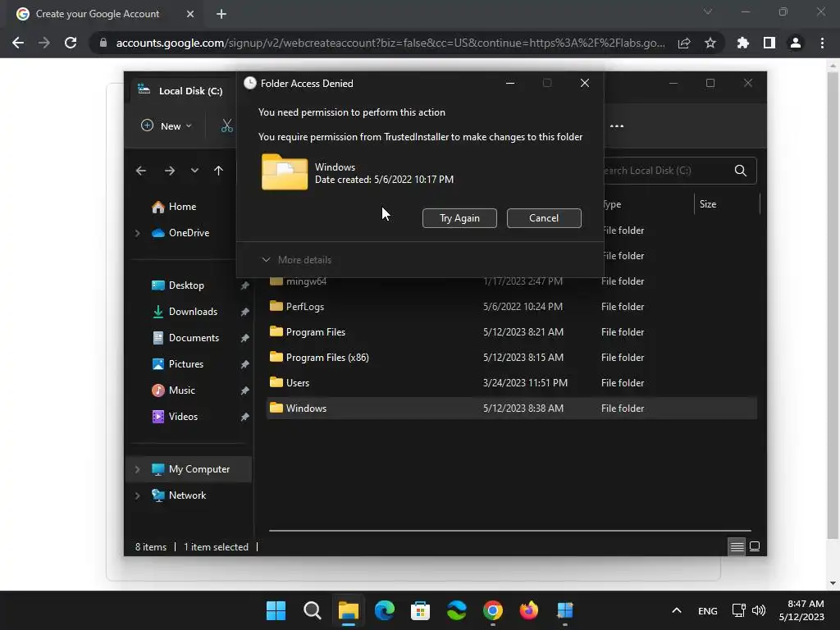Click the Chrome page vertical scrollbar
The width and height of the screenshot is (840, 630).
(833, 305)
